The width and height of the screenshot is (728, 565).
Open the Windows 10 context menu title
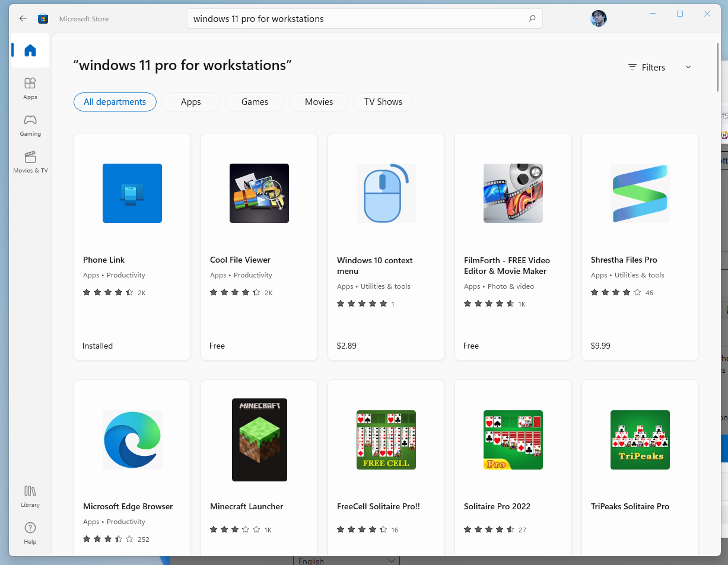pyautogui.click(x=375, y=266)
